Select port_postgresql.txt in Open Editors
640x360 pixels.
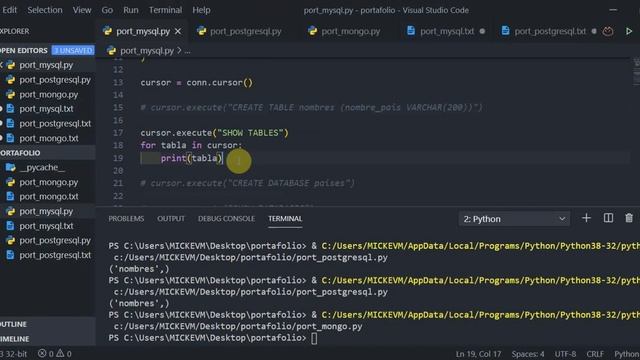(48, 124)
